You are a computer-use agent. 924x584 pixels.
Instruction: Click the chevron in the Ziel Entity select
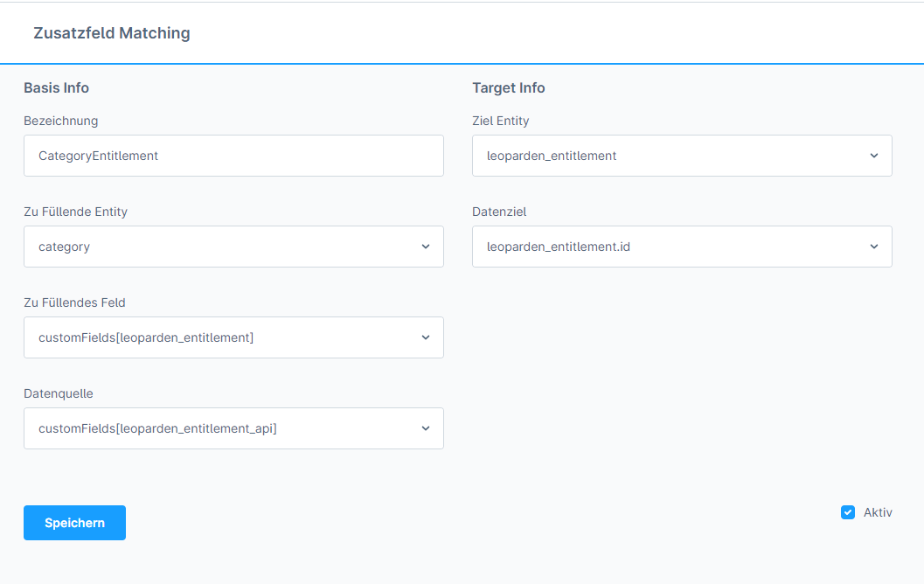click(874, 156)
